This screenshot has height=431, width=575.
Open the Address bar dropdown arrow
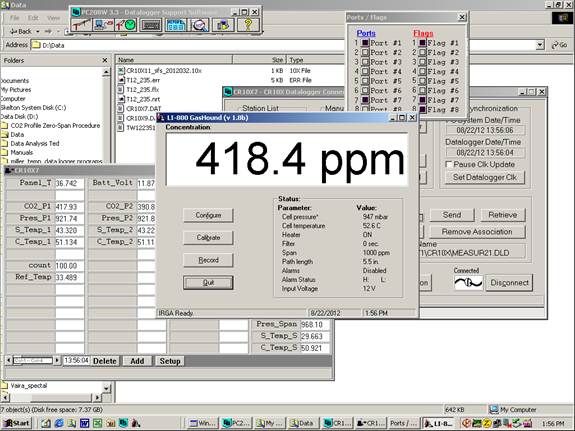(540, 45)
